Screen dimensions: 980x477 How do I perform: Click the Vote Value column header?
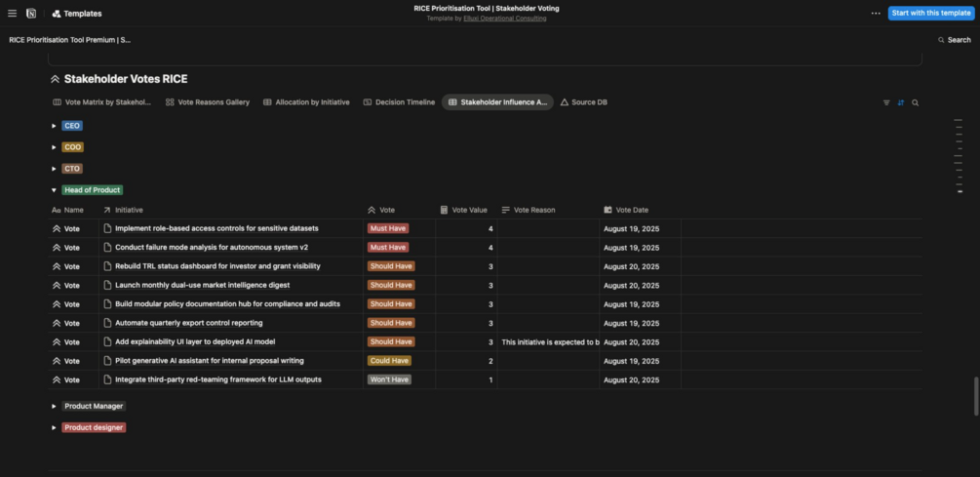[466, 210]
